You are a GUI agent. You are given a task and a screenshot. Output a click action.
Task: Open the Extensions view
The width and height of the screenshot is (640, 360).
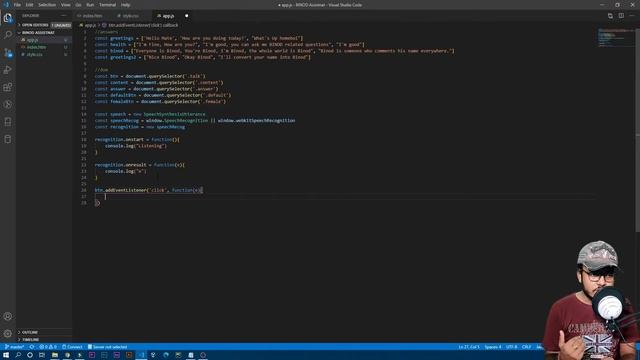8,87
